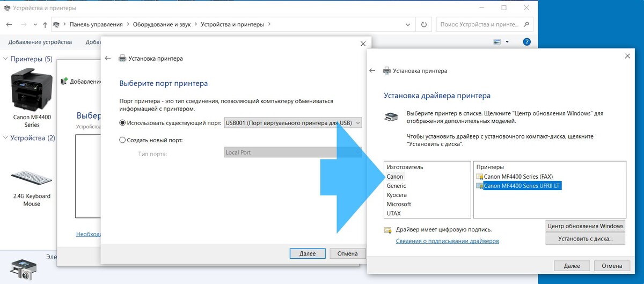This screenshot has width=644, height=284.
Task: Click Принтеры column header in driver list
Action: 490,167
